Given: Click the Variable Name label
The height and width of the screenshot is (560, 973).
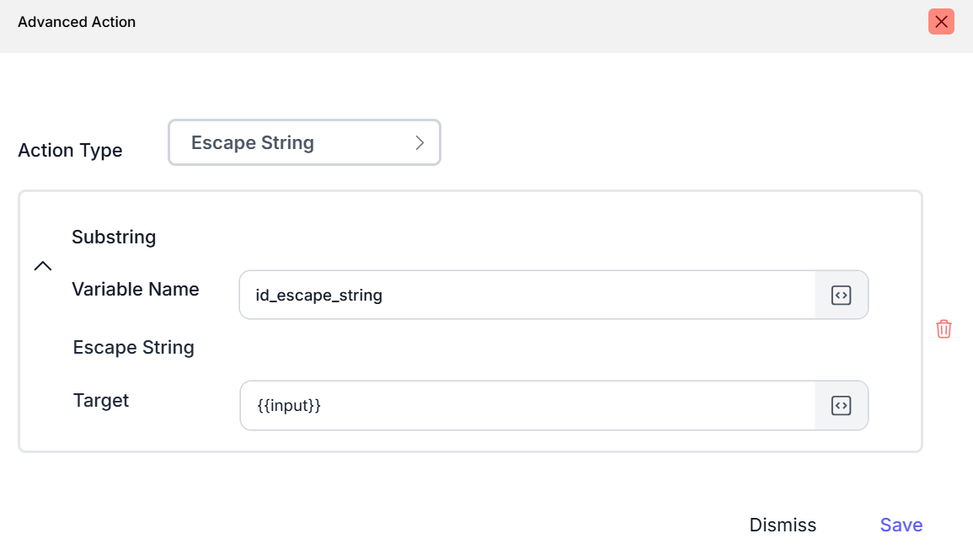Looking at the screenshot, I should point(136,290).
